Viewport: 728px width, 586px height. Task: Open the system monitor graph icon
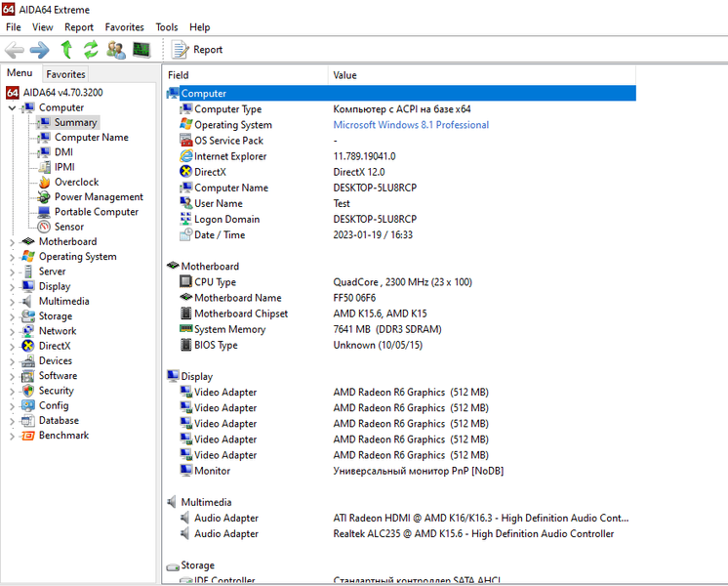(142, 49)
